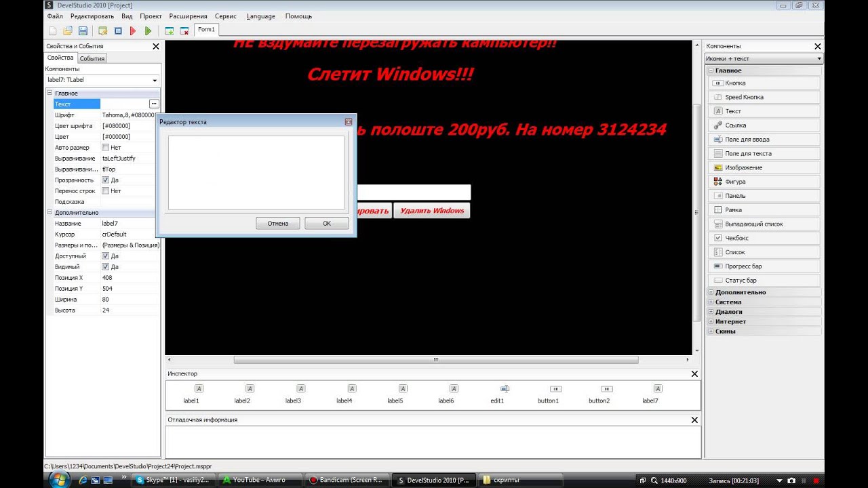Pick Выпадающий список component
This screenshot has height=488, width=868.
click(764, 224)
